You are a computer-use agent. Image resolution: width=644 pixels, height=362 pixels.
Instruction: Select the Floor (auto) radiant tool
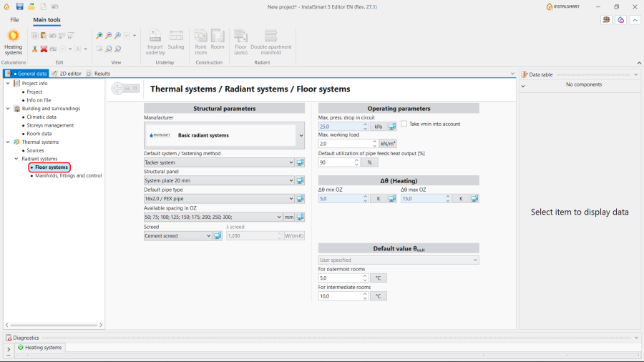pyautogui.click(x=240, y=42)
